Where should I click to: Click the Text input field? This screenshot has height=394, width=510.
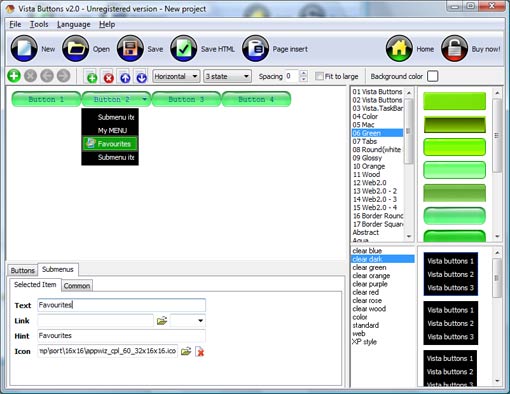tap(121, 305)
